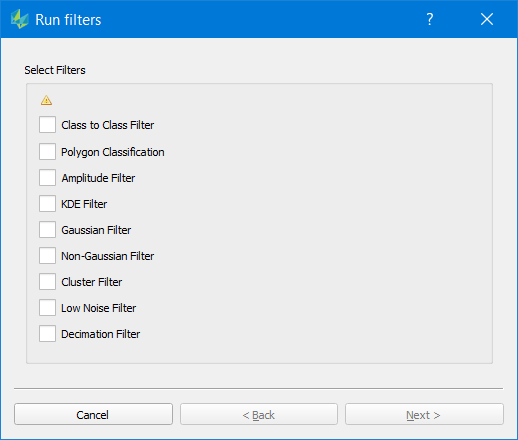The height and width of the screenshot is (440, 518).
Task: Check the Cluster Filter box
Action: pyautogui.click(x=47, y=282)
